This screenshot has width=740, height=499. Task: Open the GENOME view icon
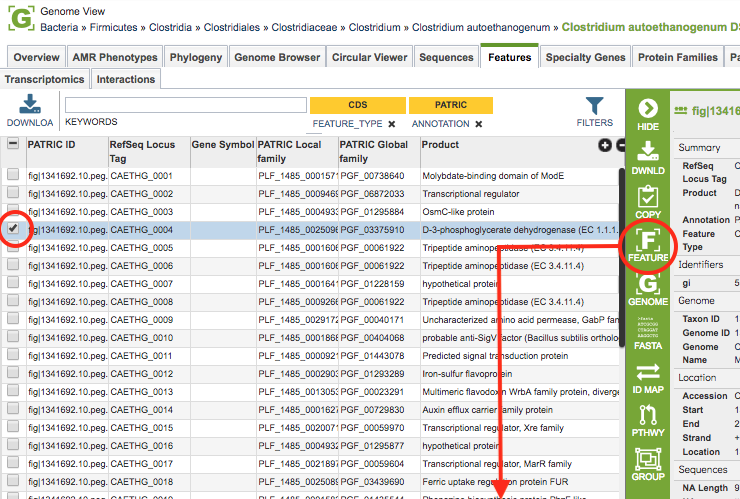(x=648, y=284)
